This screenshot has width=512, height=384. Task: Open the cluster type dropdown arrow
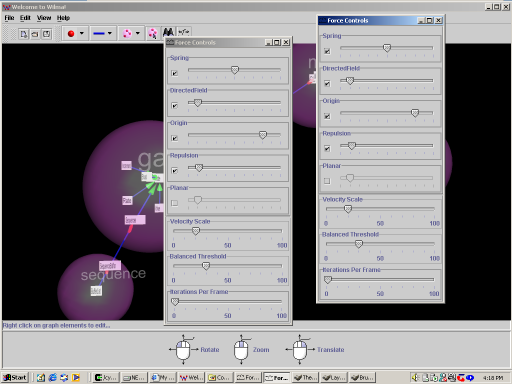(138, 33)
